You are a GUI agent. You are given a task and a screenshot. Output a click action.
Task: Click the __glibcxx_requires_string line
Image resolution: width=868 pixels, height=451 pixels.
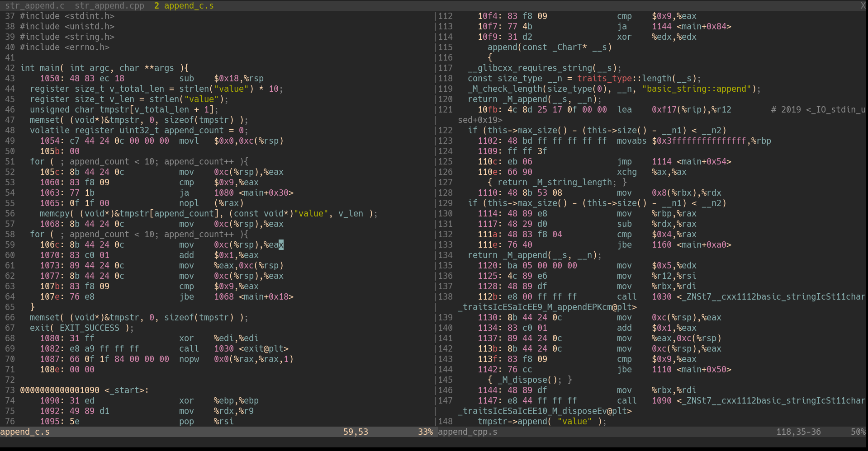pos(544,68)
